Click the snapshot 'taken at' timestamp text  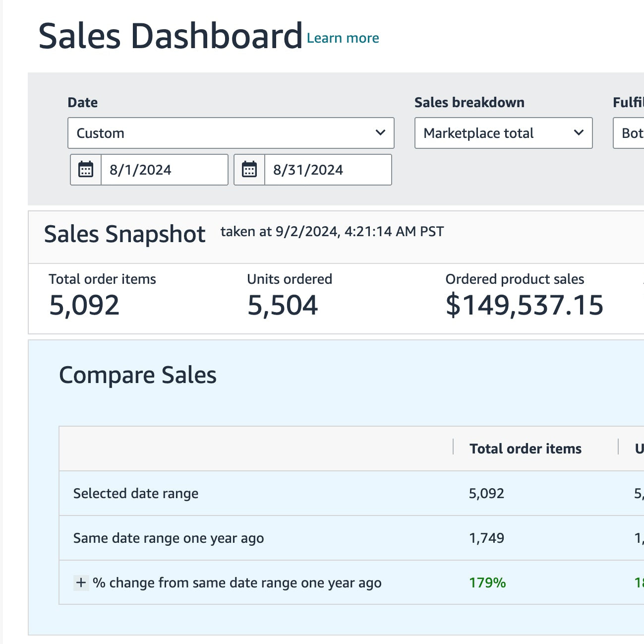[x=332, y=232]
